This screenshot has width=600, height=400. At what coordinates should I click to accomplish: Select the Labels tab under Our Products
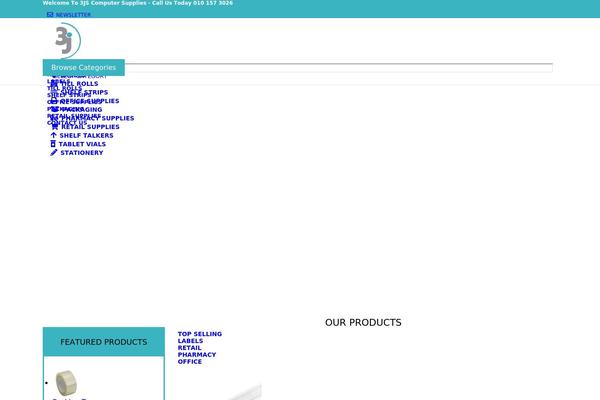(190, 341)
